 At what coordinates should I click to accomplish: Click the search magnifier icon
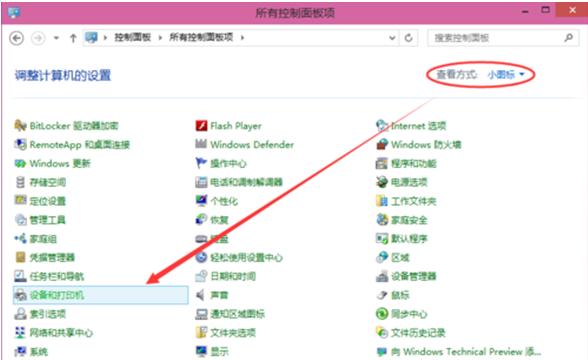point(568,38)
